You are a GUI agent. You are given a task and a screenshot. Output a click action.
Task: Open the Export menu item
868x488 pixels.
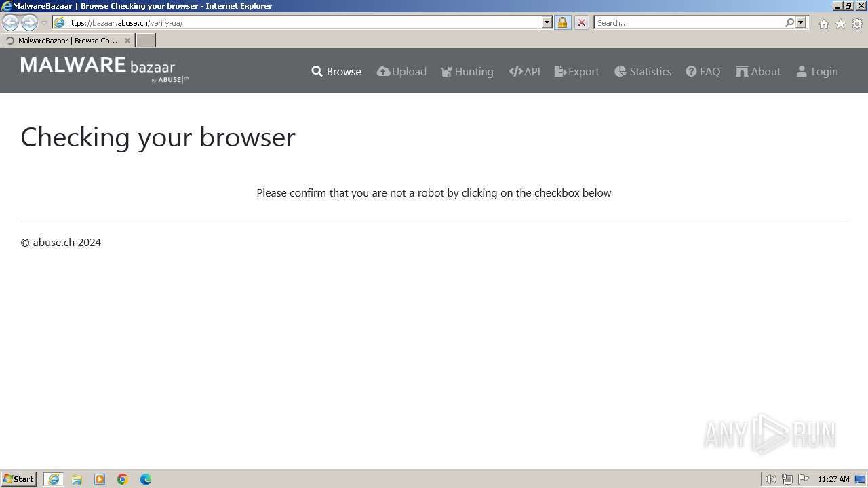pyautogui.click(x=577, y=71)
